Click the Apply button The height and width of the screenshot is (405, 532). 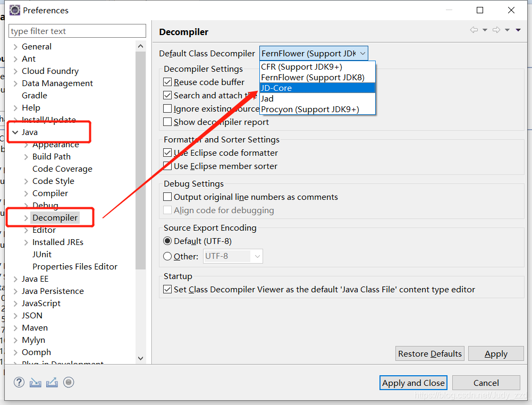point(496,353)
